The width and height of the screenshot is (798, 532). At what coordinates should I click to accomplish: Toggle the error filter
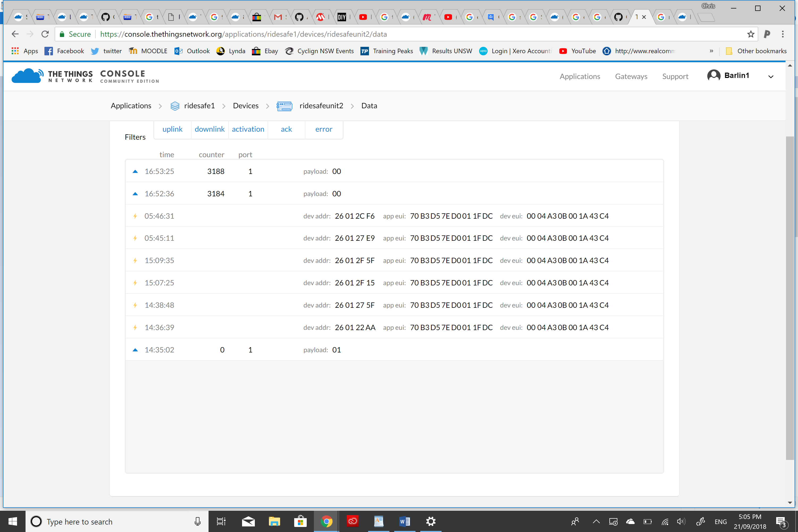[324, 129]
